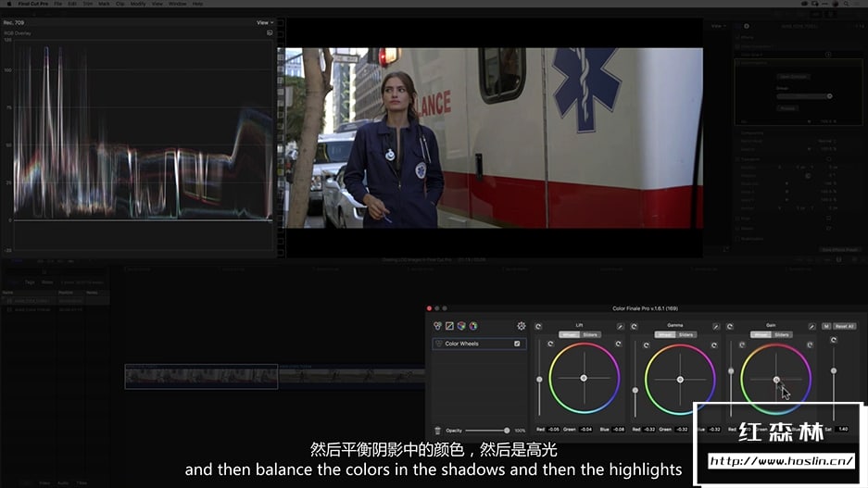Edit the Sat value field
Screen dimensions: 868x488
pos(843,430)
